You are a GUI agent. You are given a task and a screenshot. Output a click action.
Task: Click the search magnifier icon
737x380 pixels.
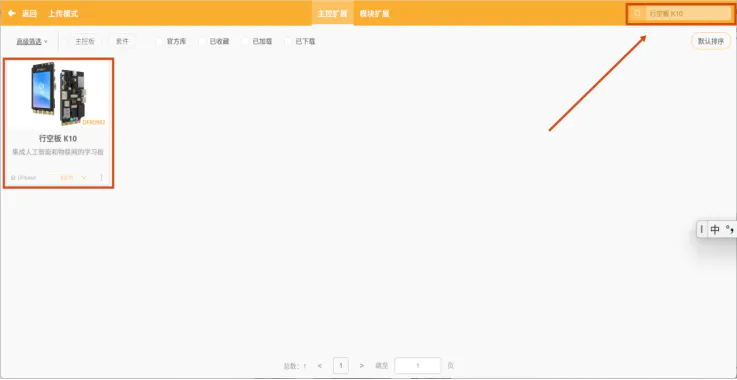tap(637, 14)
